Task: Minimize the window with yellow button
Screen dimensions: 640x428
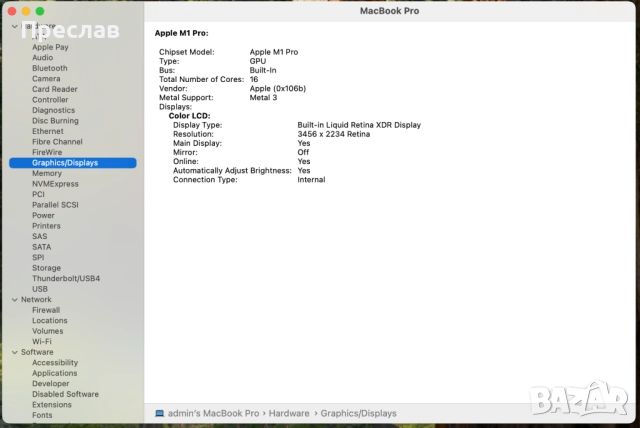Action: coord(26,11)
